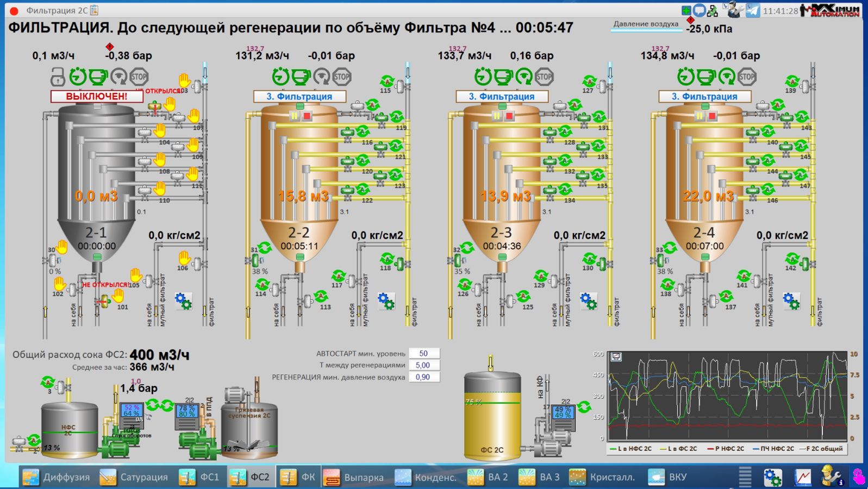Screen dimensions: 868x489
Task: Open the chat bubble icon in top bar
Action: (700, 10)
